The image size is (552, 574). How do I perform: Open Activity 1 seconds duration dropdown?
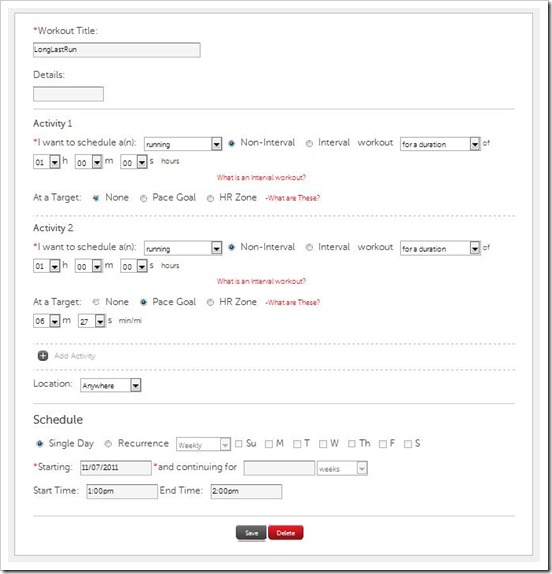tap(134, 162)
